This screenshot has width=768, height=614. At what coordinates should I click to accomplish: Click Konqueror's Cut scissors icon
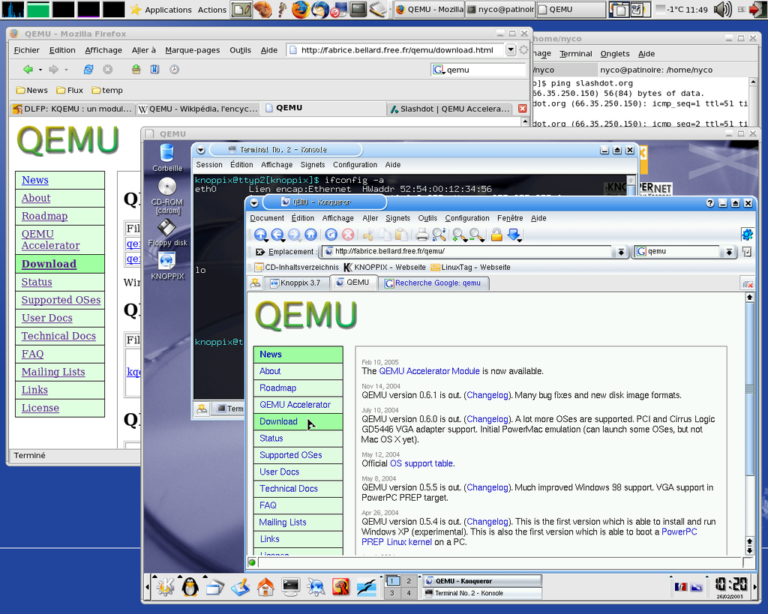pos(368,235)
